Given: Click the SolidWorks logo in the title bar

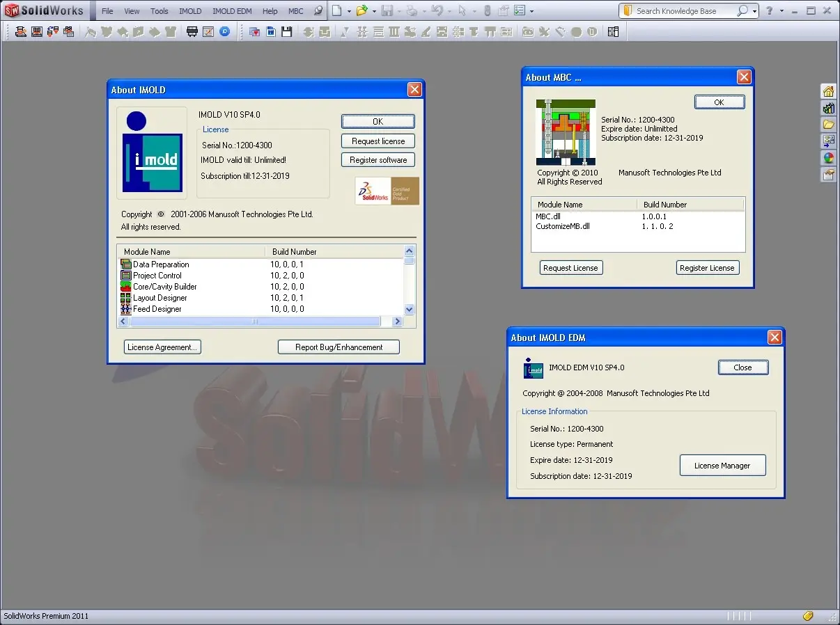Looking at the screenshot, I should pos(44,10).
